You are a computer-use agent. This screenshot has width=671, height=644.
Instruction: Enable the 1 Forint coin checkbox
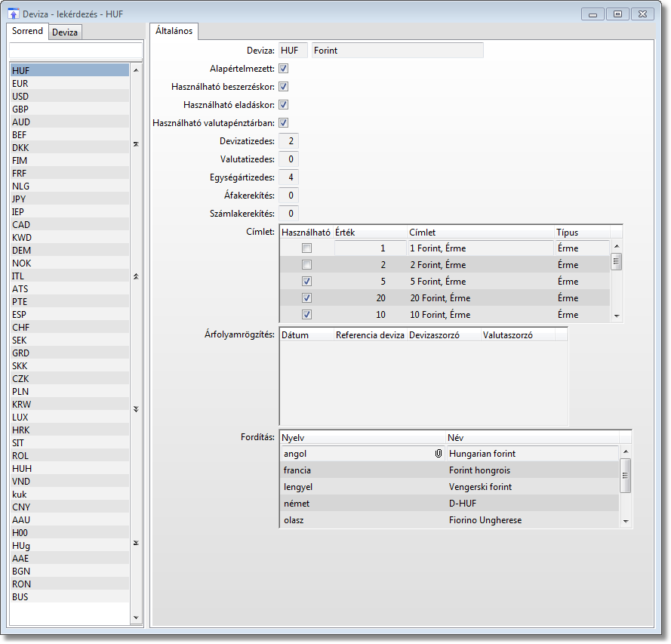pyautogui.click(x=306, y=248)
